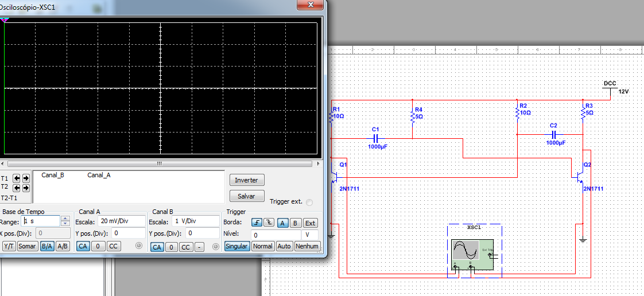
Task: Click the T1 cursor marker atop the scope display
Action: click(x=4, y=20)
